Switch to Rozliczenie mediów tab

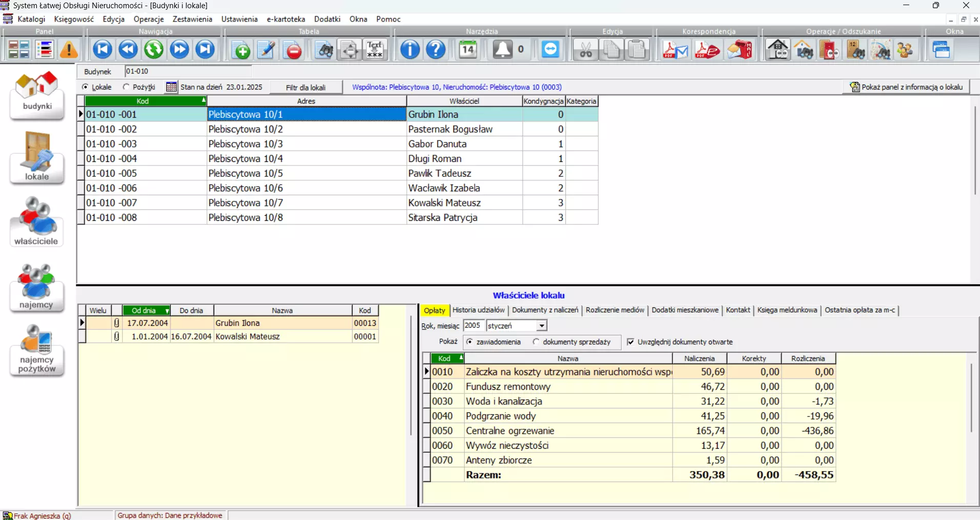pos(615,310)
